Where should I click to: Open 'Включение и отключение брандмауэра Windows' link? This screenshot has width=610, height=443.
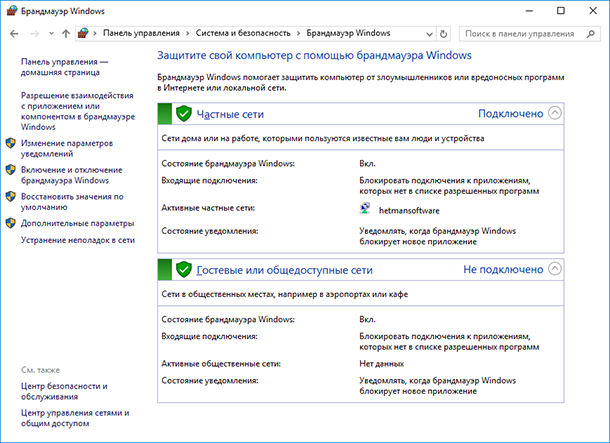click(x=72, y=175)
